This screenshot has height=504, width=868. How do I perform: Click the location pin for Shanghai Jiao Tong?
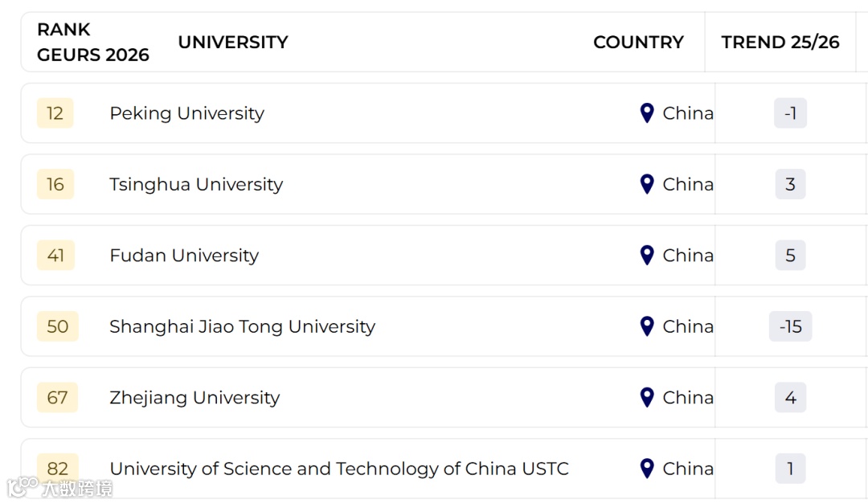pyautogui.click(x=646, y=326)
